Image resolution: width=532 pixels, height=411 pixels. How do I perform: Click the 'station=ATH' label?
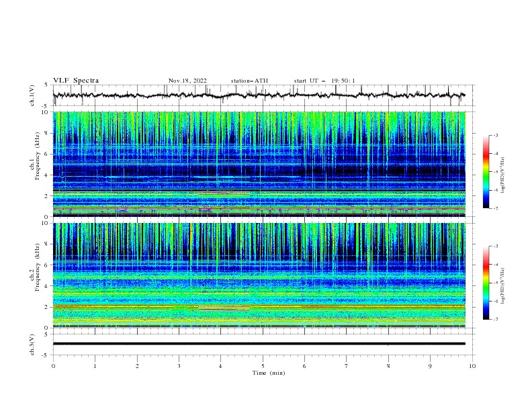click(x=249, y=81)
